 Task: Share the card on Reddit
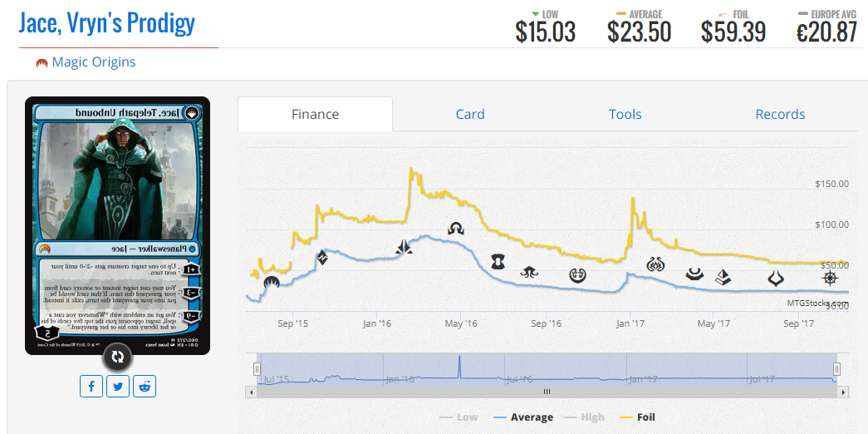coord(145,387)
